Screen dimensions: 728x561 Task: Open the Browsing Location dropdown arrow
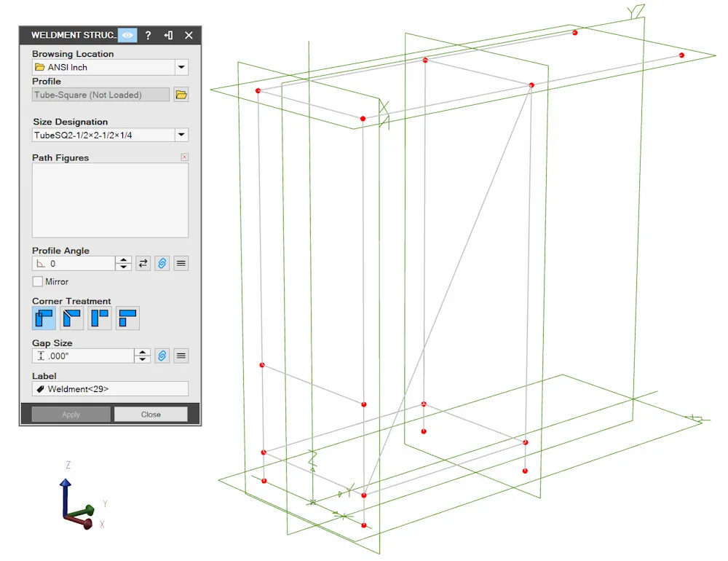pyautogui.click(x=181, y=68)
